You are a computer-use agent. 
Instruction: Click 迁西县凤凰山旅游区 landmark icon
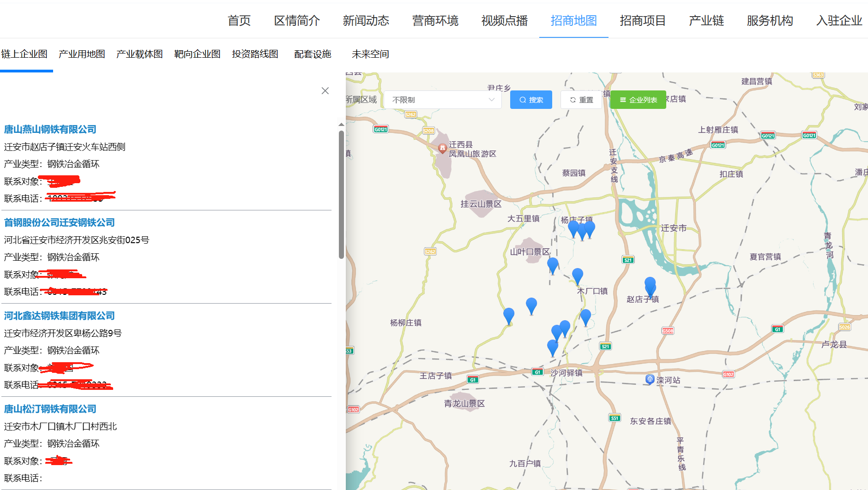(442, 148)
